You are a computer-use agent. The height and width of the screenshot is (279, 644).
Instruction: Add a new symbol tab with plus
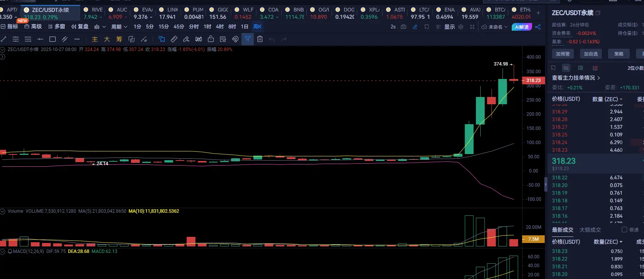[538, 13]
